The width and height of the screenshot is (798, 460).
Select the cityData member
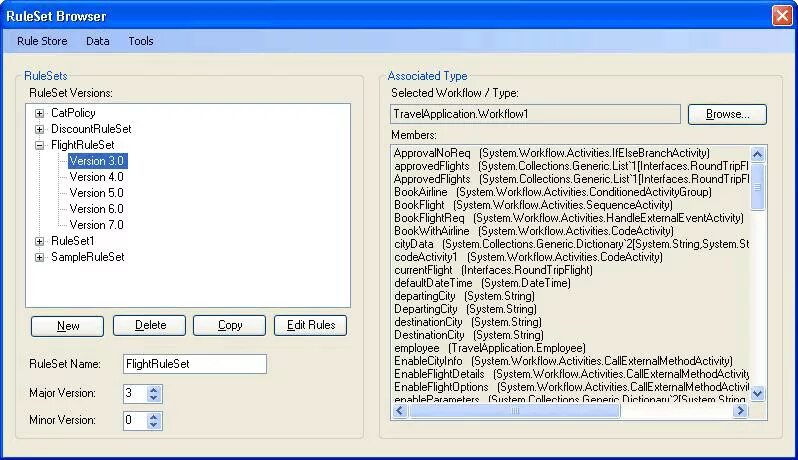571,244
